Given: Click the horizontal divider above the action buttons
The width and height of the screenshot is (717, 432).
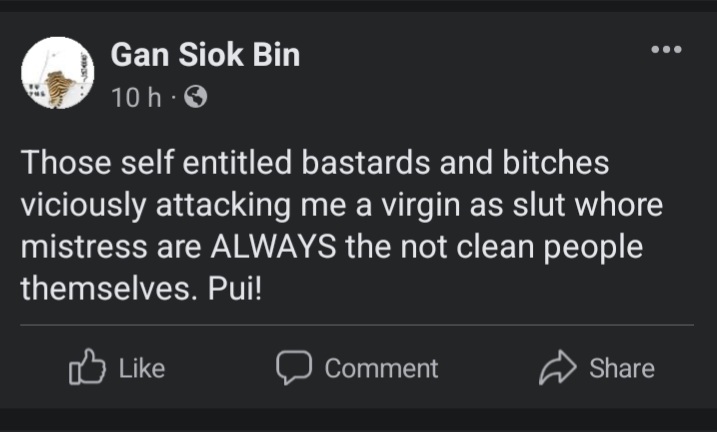Looking at the screenshot, I should (x=358, y=325).
